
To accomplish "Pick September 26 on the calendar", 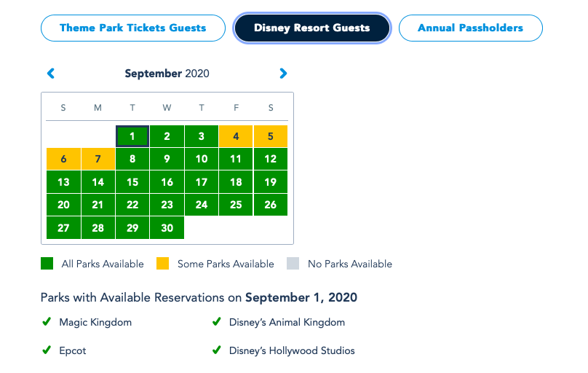I will (271, 205).
